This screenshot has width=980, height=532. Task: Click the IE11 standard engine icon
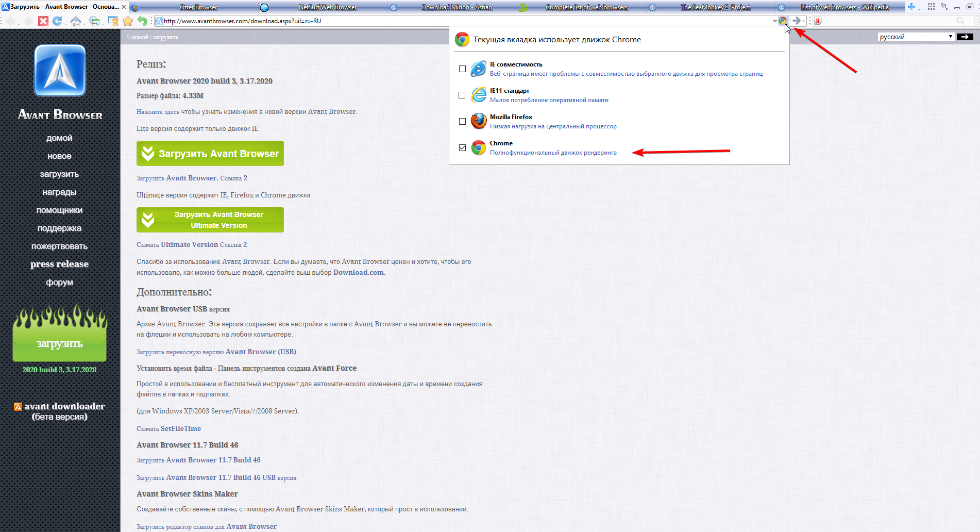click(479, 95)
